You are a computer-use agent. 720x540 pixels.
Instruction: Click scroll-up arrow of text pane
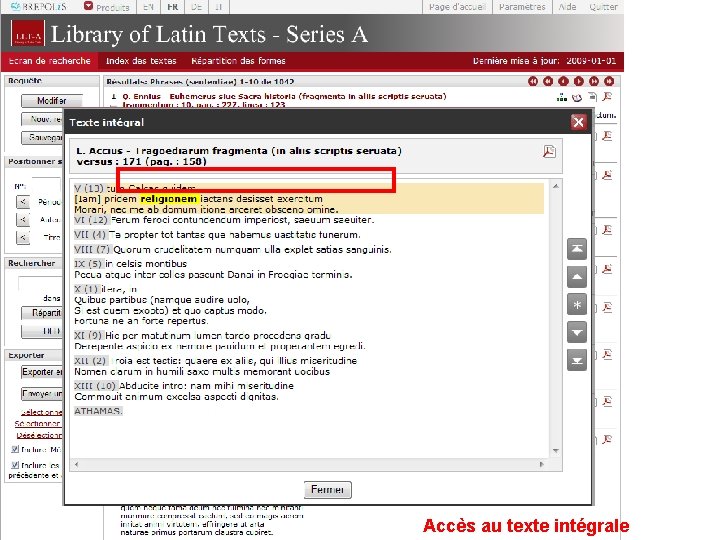click(x=556, y=186)
